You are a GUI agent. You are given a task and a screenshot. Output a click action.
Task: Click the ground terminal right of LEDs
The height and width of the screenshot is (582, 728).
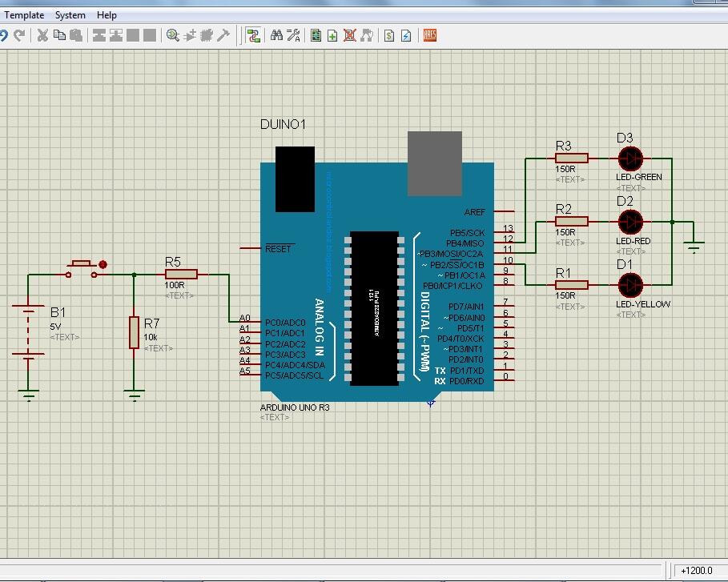(694, 247)
